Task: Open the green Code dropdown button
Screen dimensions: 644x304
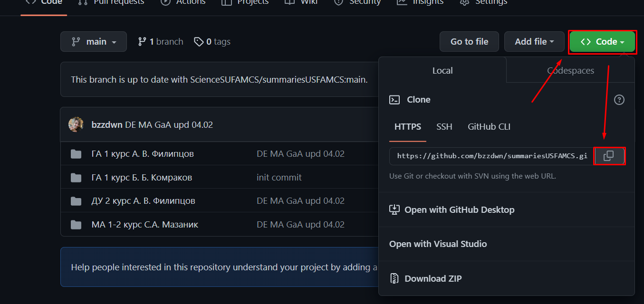Action: 602,42
